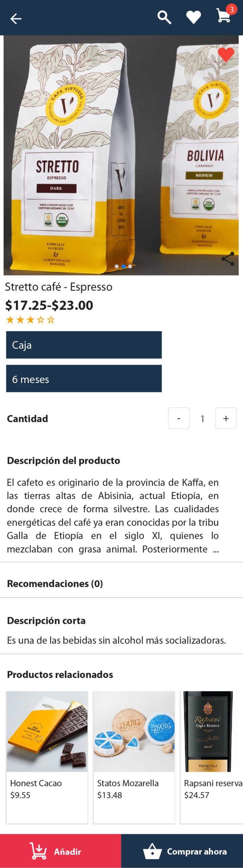This screenshot has height=868, width=243.
Task: Decrease quantity with the minus button
Action: click(x=179, y=418)
